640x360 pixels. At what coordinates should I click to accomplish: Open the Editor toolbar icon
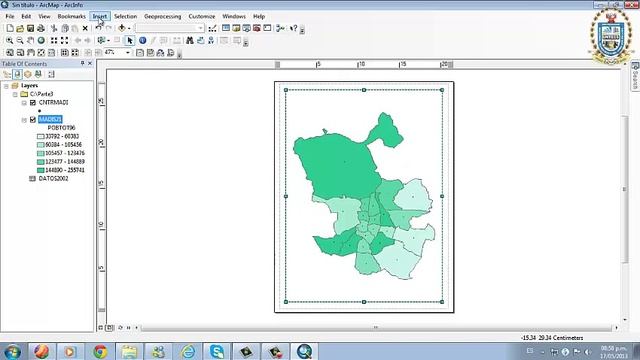[212, 28]
